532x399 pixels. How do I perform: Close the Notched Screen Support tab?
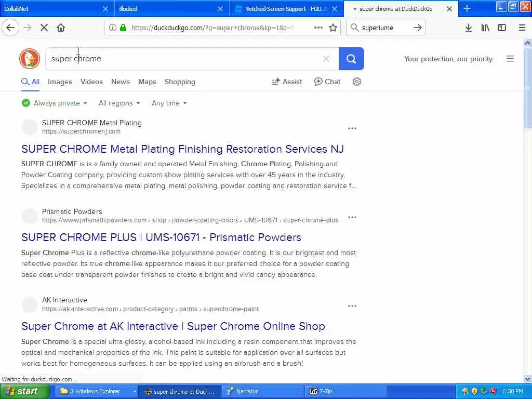(x=335, y=9)
